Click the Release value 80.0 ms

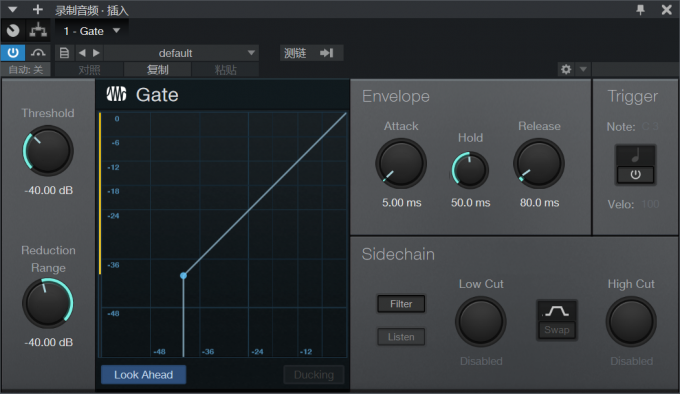pyautogui.click(x=539, y=203)
